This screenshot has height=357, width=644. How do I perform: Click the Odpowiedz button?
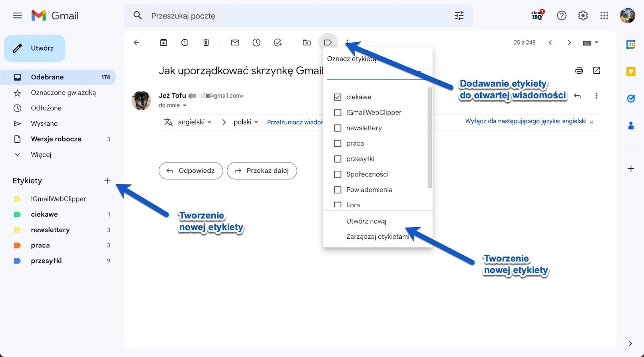click(191, 171)
